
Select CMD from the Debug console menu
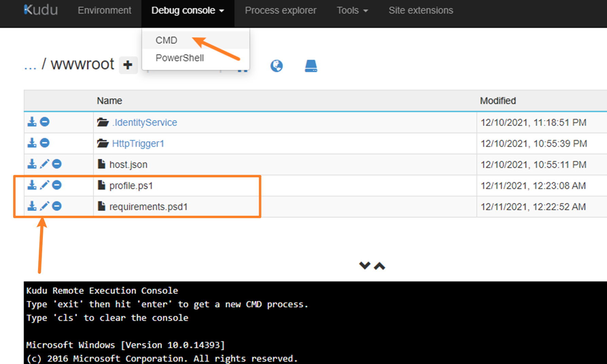click(166, 40)
